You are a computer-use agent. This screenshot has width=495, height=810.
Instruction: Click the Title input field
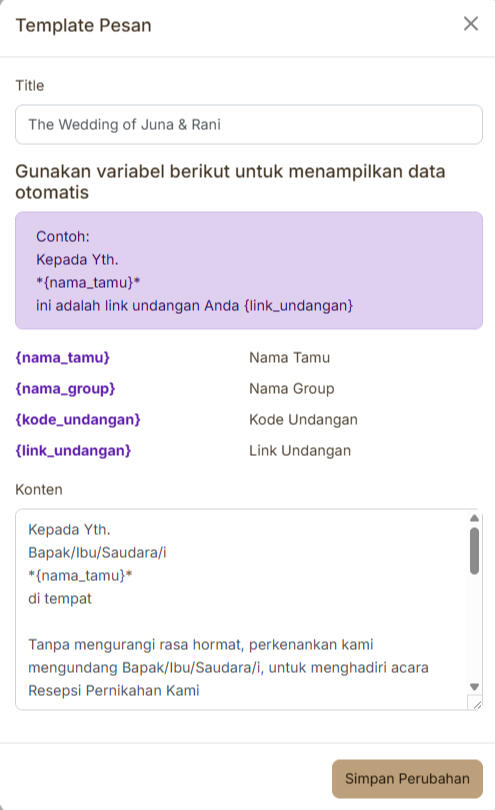[249, 124]
